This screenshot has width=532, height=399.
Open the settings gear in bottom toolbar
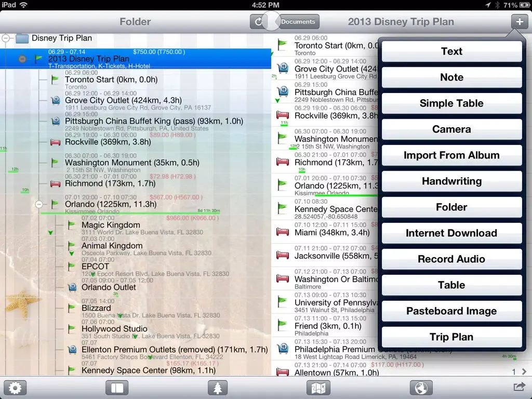tap(15, 388)
